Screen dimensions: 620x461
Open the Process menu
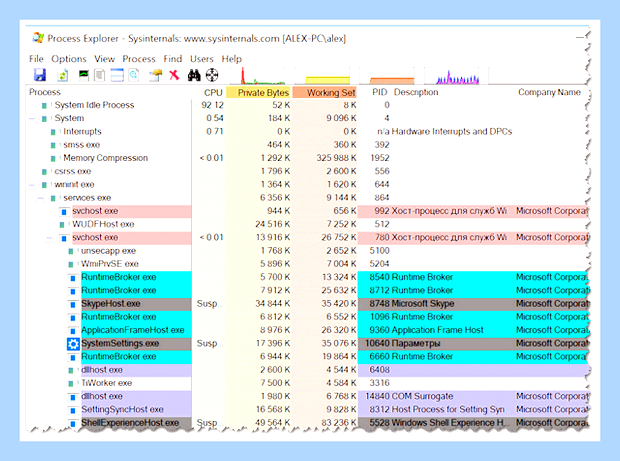139,59
